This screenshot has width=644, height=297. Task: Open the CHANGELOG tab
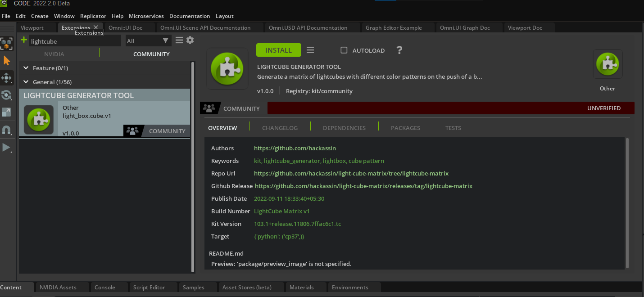pyautogui.click(x=280, y=128)
